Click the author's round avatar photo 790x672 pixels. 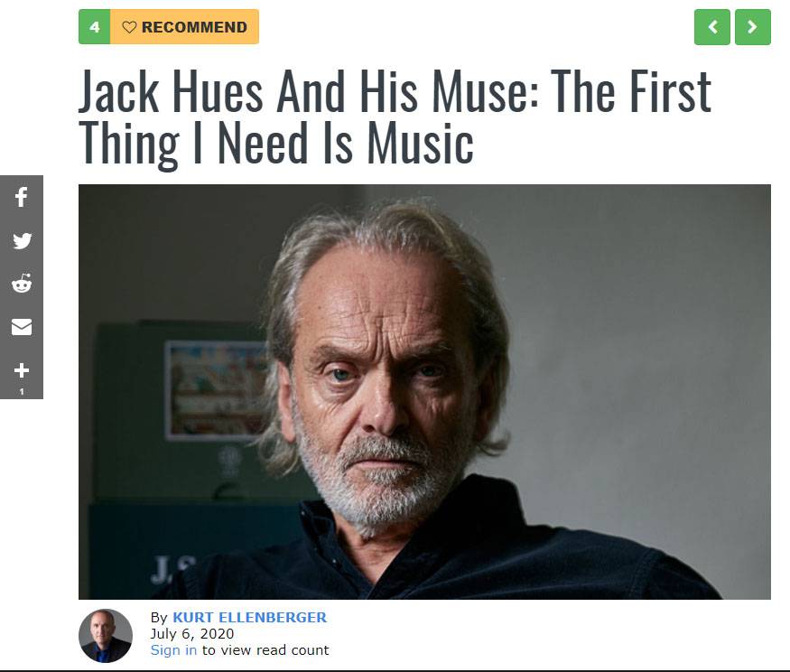coord(106,636)
